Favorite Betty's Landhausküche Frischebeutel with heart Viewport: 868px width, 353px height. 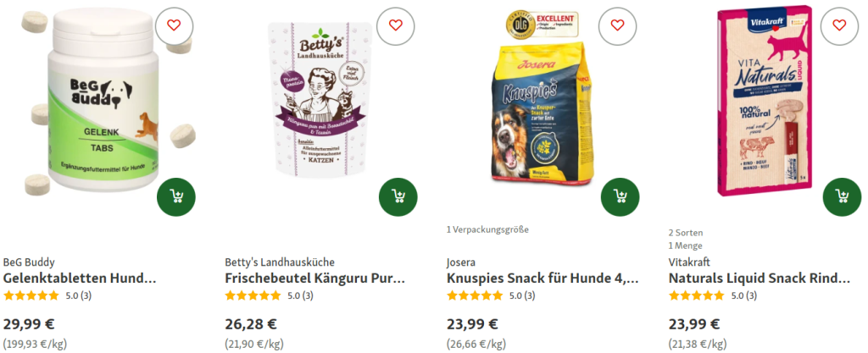tap(395, 25)
